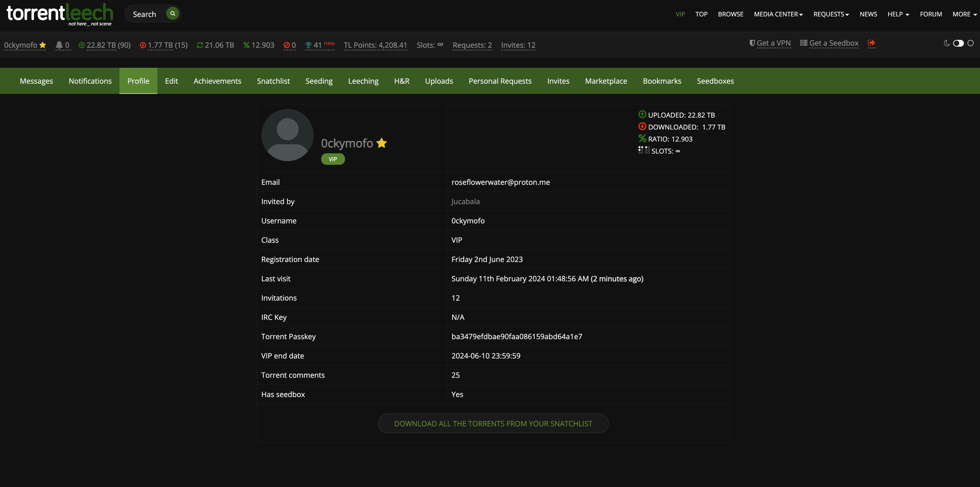Click the red logout icon
Screen dimensions: 980x487
tap(871, 43)
